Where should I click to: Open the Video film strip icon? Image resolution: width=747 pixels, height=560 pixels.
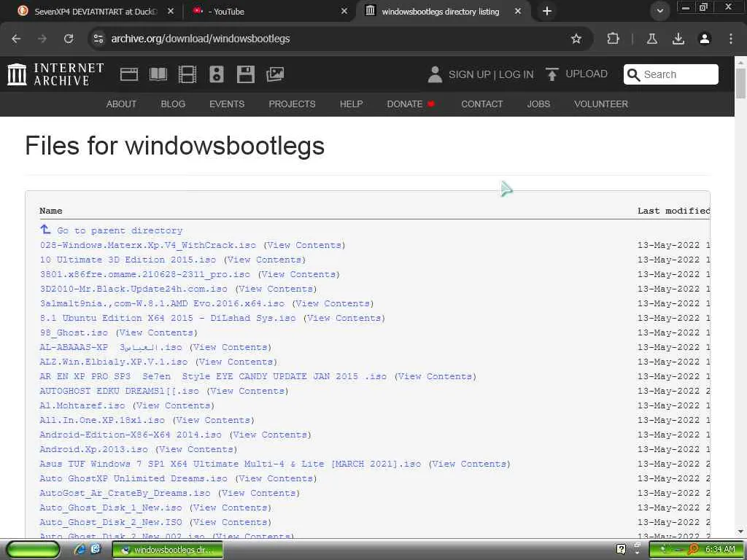coord(187,74)
